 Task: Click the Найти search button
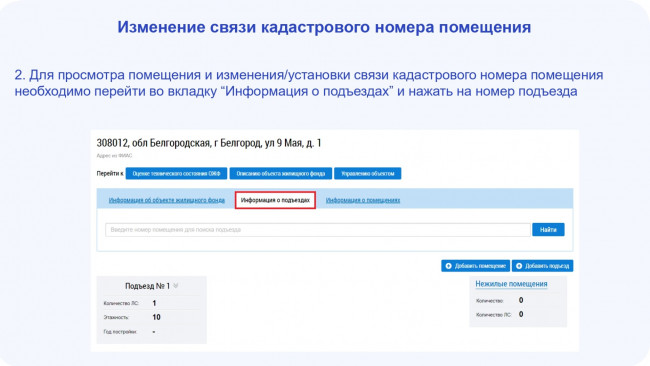pyautogui.click(x=548, y=230)
